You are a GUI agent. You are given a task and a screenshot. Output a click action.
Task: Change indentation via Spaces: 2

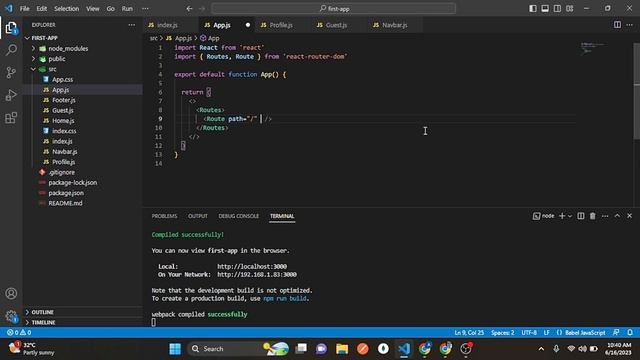tap(502, 333)
